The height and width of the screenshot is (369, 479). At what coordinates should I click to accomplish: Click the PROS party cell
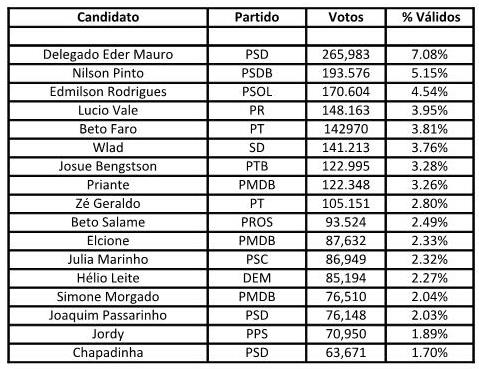(257, 222)
